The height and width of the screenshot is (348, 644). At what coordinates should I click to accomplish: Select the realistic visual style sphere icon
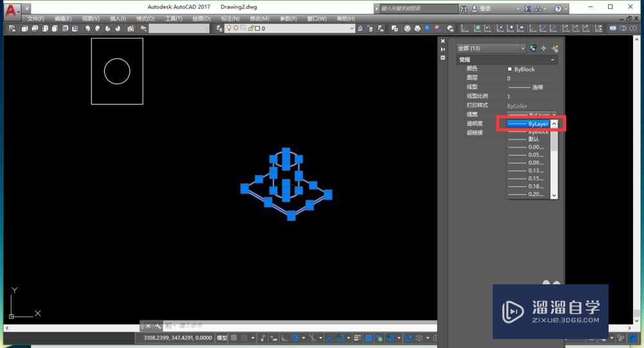tap(428, 28)
